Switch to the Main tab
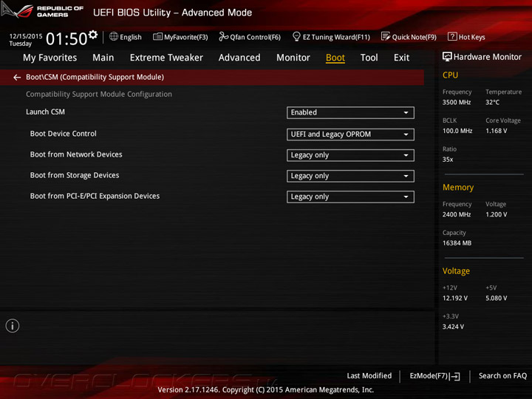This screenshot has width=532, height=399. click(x=103, y=58)
